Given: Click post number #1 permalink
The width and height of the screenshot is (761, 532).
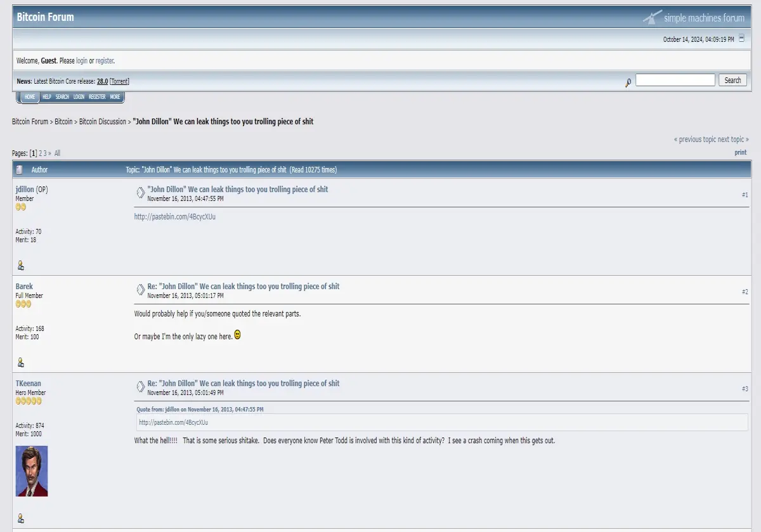Looking at the screenshot, I should coord(745,195).
